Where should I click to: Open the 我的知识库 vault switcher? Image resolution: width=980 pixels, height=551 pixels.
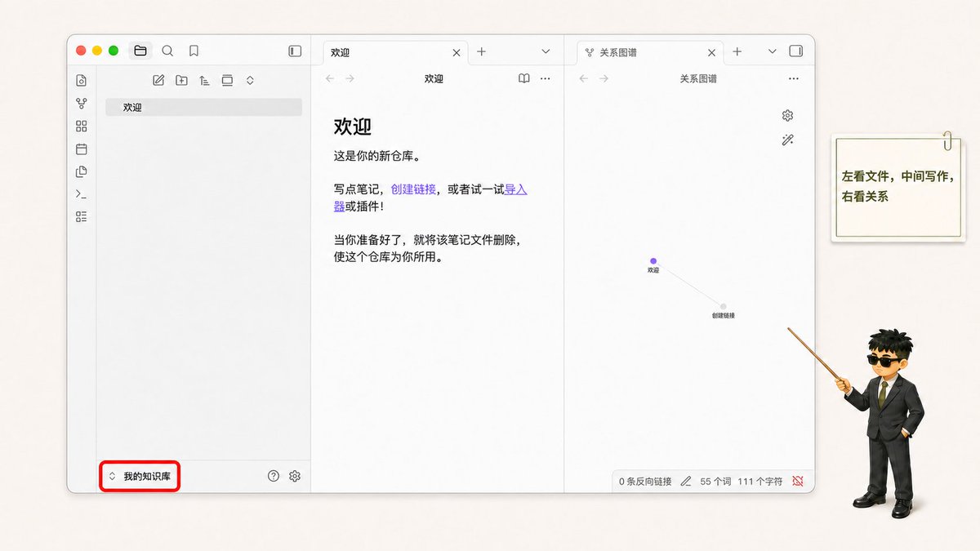tap(140, 476)
